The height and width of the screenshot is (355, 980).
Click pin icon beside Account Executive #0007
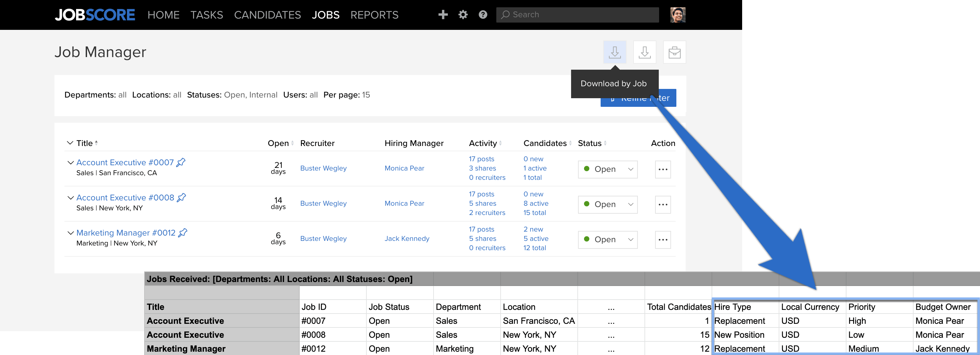point(181,162)
